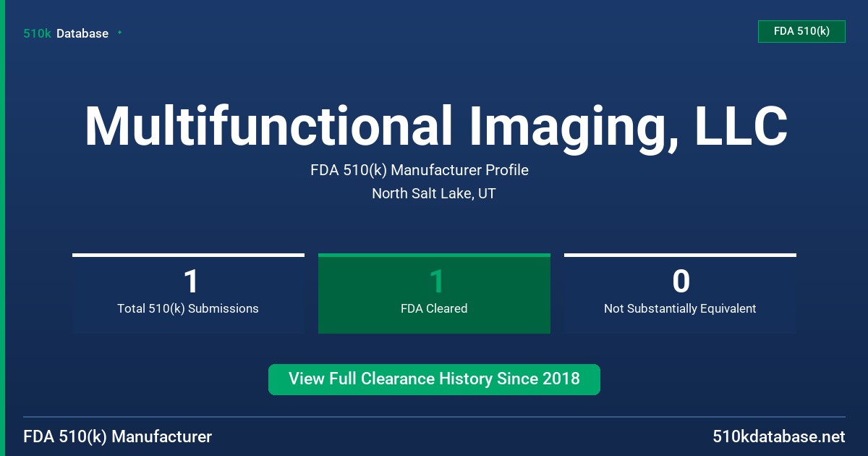The width and height of the screenshot is (868, 456).
Task: Visit the 510kdatabase.net footer link
Action: click(x=778, y=437)
